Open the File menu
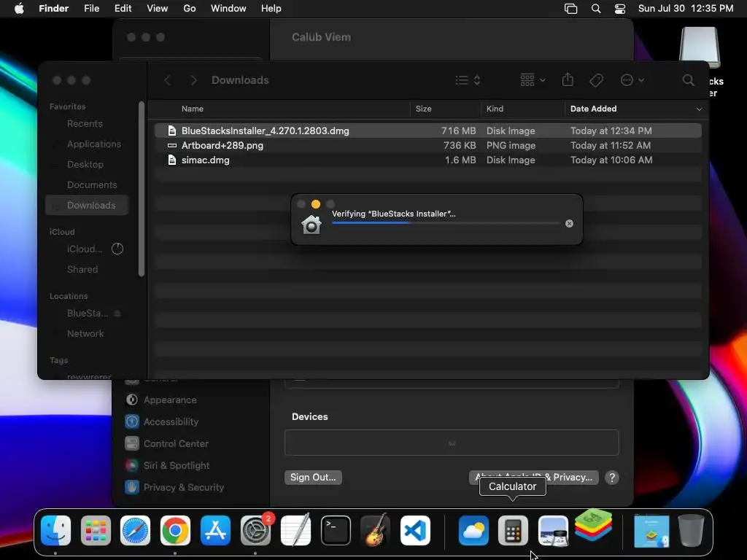The width and height of the screenshot is (747, 560). [x=91, y=9]
